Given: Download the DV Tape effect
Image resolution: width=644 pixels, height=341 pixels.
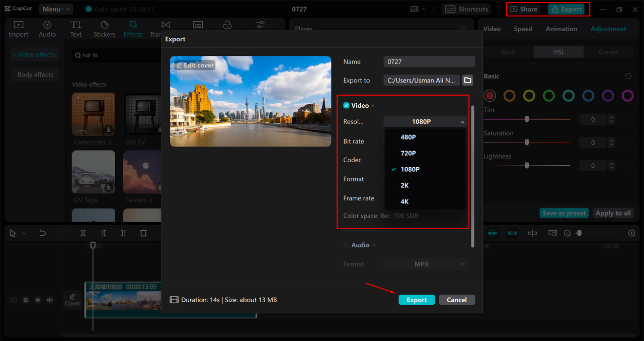Looking at the screenshot, I should pyautogui.click(x=109, y=187).
